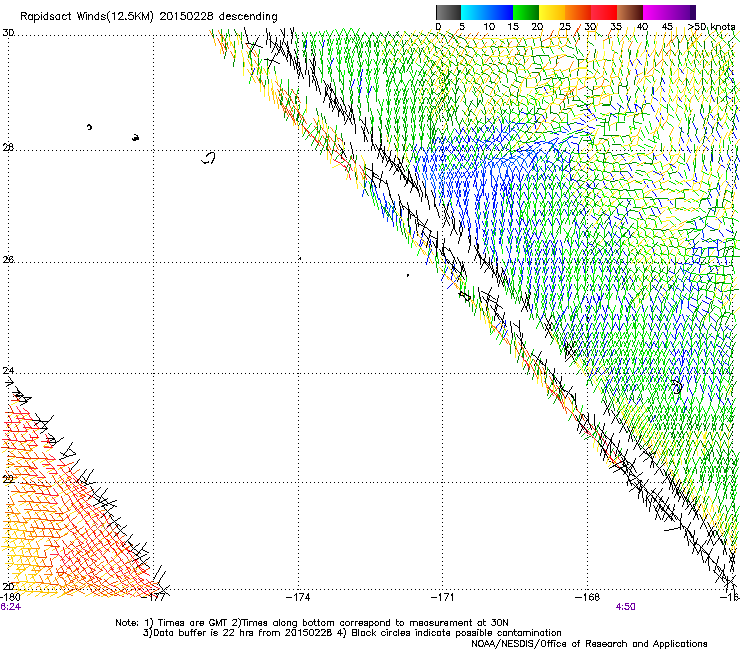Click the cyan 5-10 knots color segment
Viewport: 740px width, 650px height.
[474, 12]
